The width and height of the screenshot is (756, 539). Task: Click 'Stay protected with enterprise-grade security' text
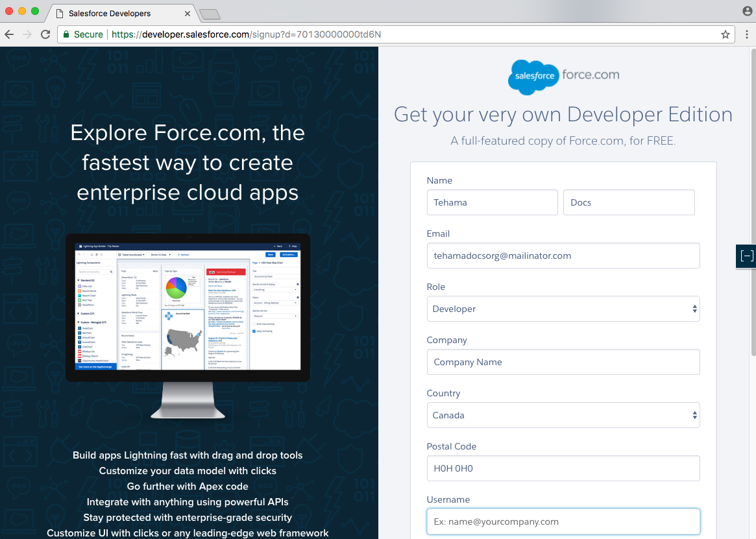point(188,518)
